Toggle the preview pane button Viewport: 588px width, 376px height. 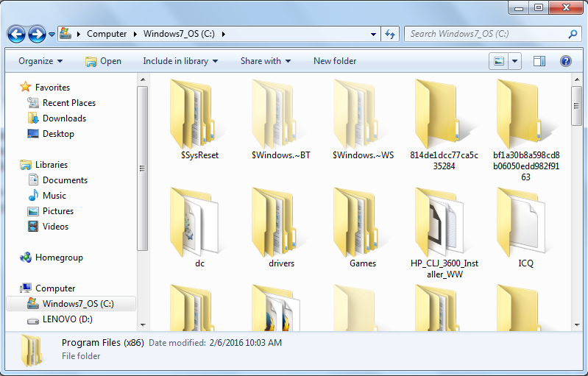pyautogui.click(x=539, y=61)
